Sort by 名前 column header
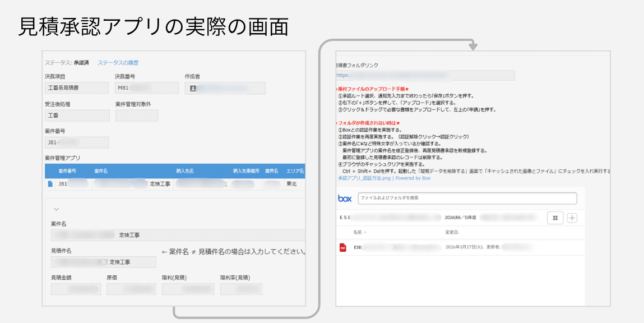Viewport: 644px width, 323px height. point(360,232)
